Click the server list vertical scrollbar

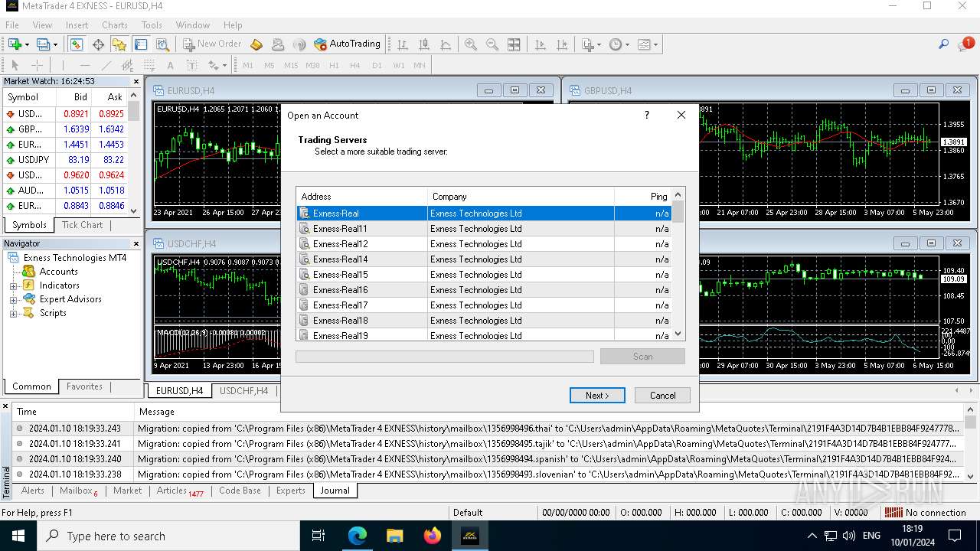coord(678,264)
